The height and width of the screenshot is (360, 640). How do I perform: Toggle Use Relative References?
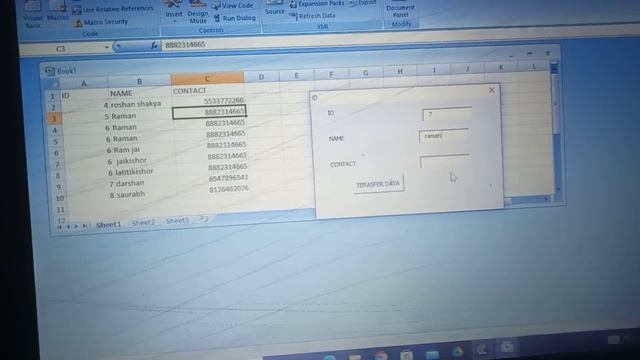[113, 9]
